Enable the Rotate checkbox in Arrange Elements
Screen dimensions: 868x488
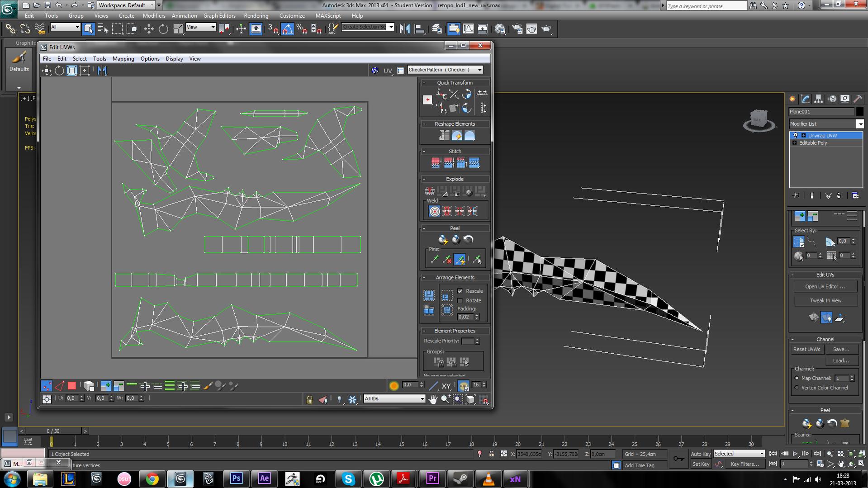(x=460, y=300)
